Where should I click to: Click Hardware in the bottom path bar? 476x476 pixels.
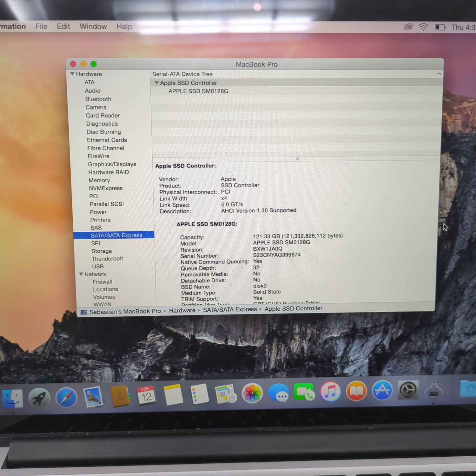tap(182, 311)
